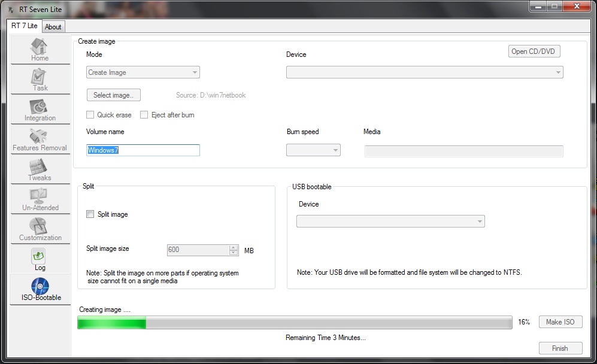Expand the Mode dropdown showing Create Image
This screenshot has height=364, width=597.
(x=143, y=72)
